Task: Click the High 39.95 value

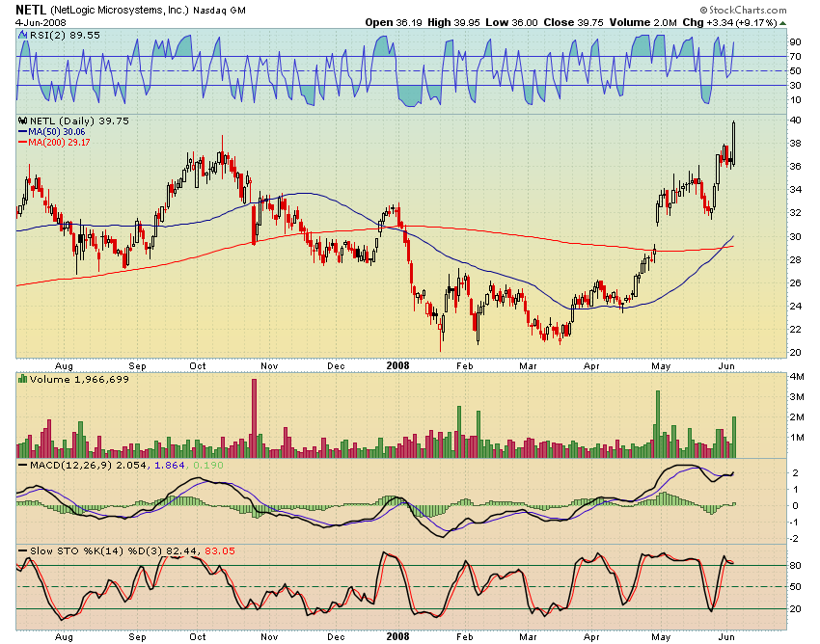Action: [x=453, y=22]
